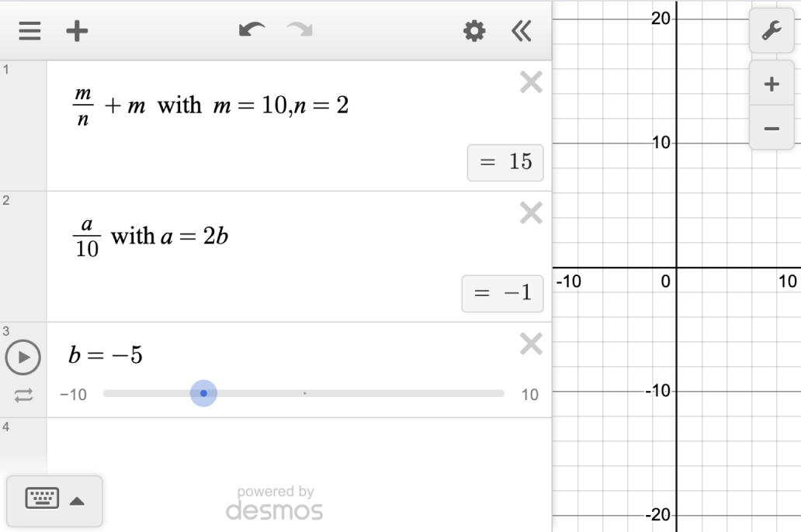The image size is (801, 532).
Task: Open graph settings gear icon
Action: [474, 31]
